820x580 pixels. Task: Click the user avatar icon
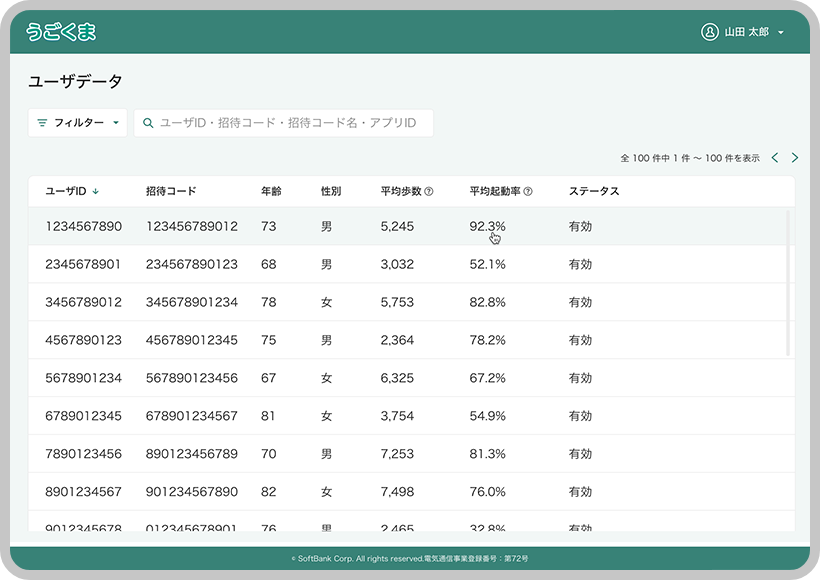[710, 32]
